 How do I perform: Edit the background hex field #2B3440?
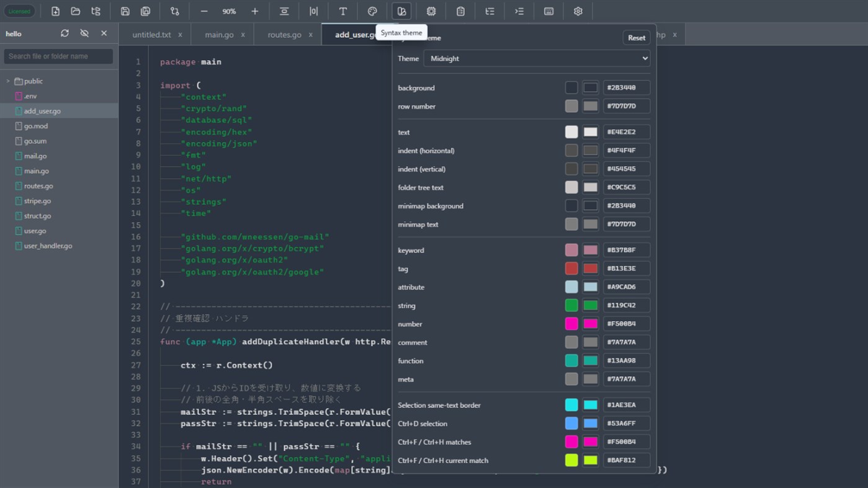click(627, 87)
